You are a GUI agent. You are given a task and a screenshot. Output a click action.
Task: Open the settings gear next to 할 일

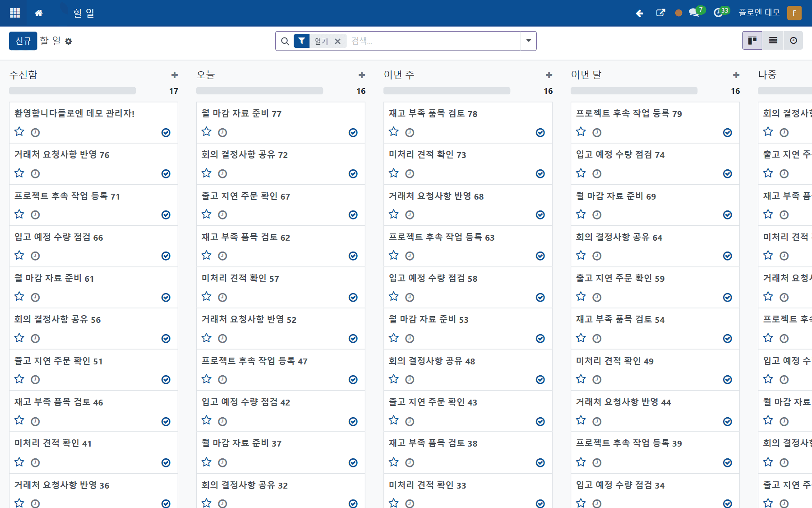click(69, 41)
